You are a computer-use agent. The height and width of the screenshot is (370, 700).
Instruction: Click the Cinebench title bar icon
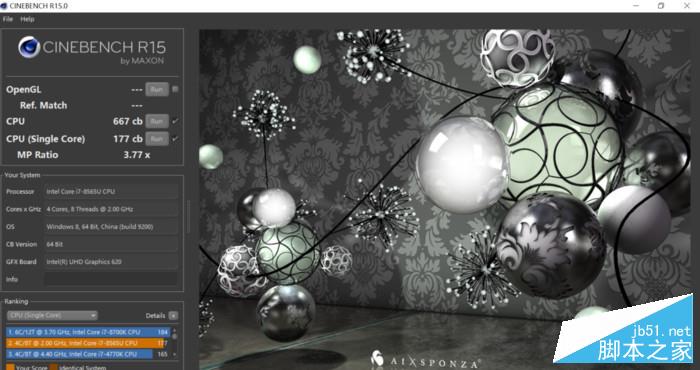tap(4, 6)
